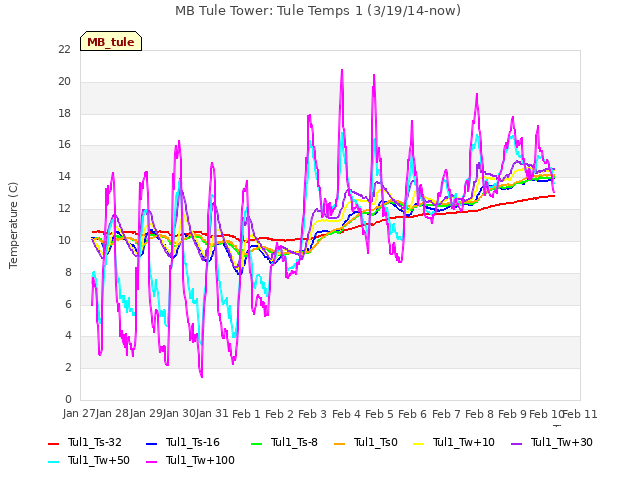The width and height of the screenshot is (640, 480).
Task: Toggle the Tul1_Ts0 legend entry
Action: 366,442
